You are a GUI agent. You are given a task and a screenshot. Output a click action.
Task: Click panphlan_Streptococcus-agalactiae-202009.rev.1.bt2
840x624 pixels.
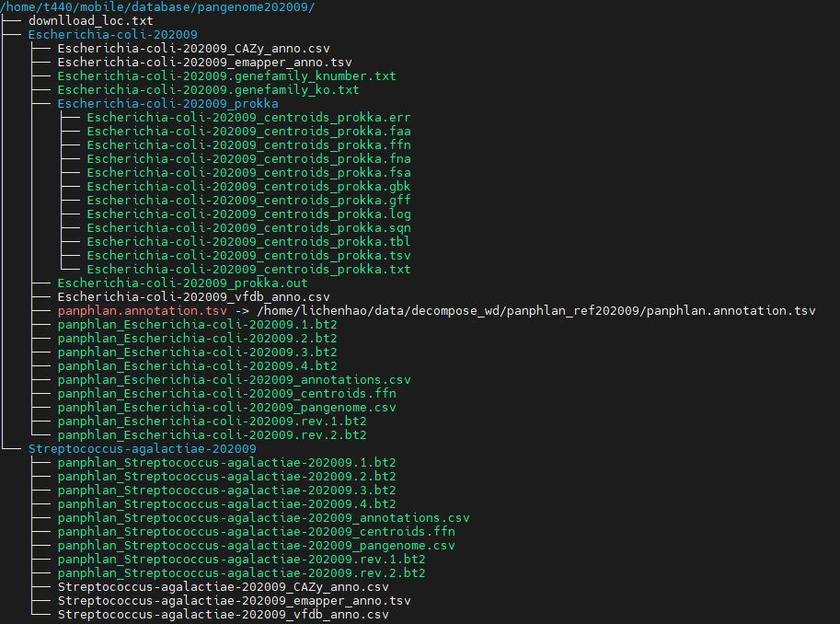coord(242,560)
